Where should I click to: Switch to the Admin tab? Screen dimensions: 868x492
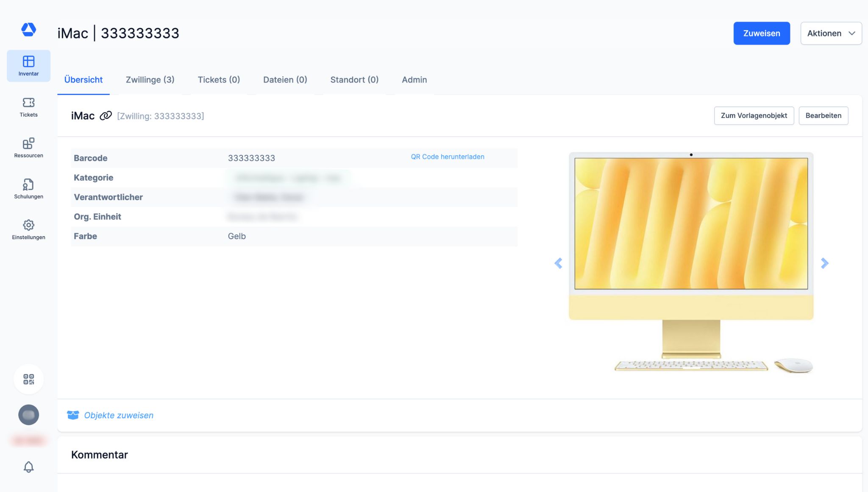pos(414,80)
